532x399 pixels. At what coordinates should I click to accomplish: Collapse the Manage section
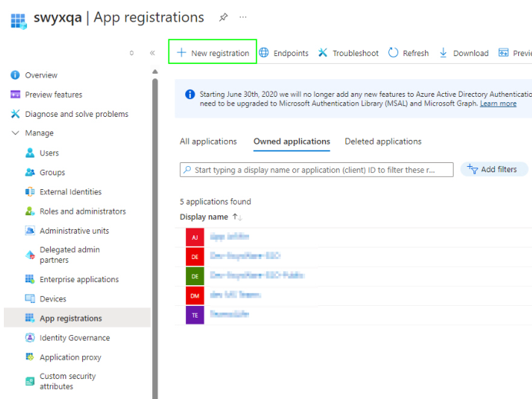pos(16,133)
